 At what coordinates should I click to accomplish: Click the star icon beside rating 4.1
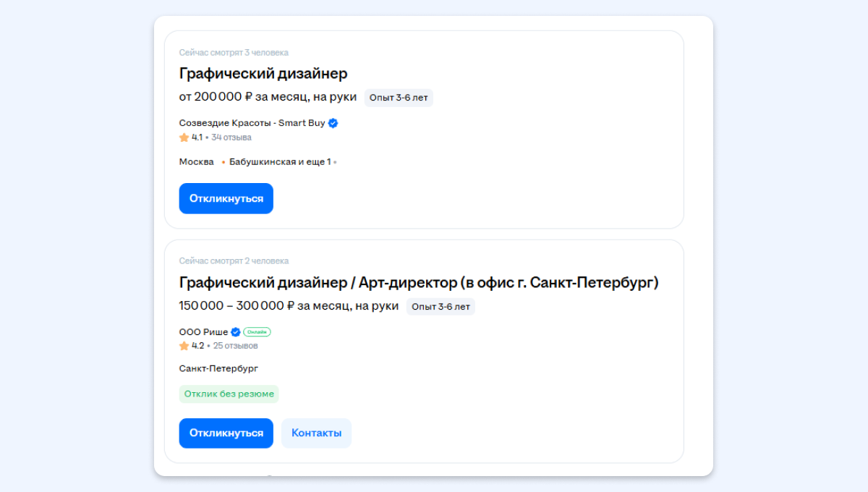pyautogui.click(x=184, y=137)
